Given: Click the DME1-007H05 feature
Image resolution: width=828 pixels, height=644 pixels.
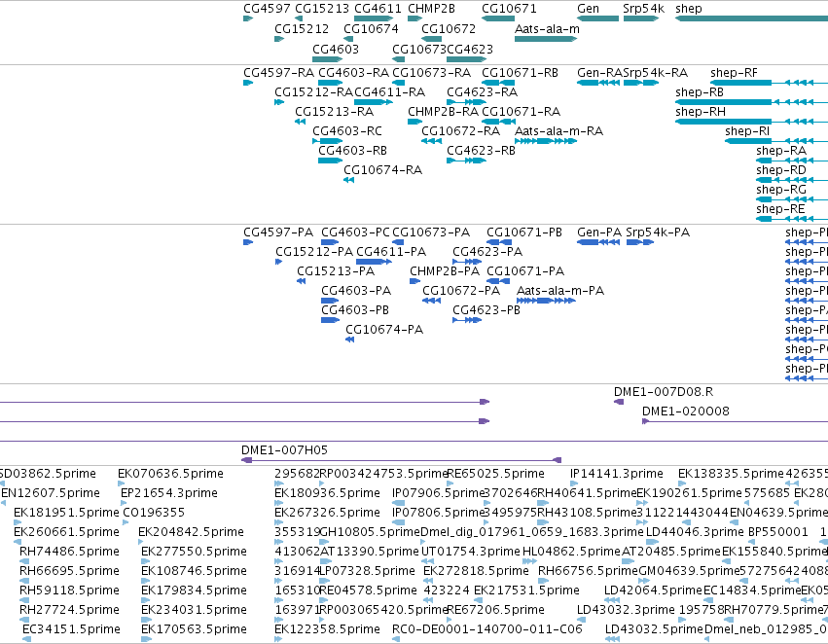Looking at the screenshot, I should [x=401, y=461].
